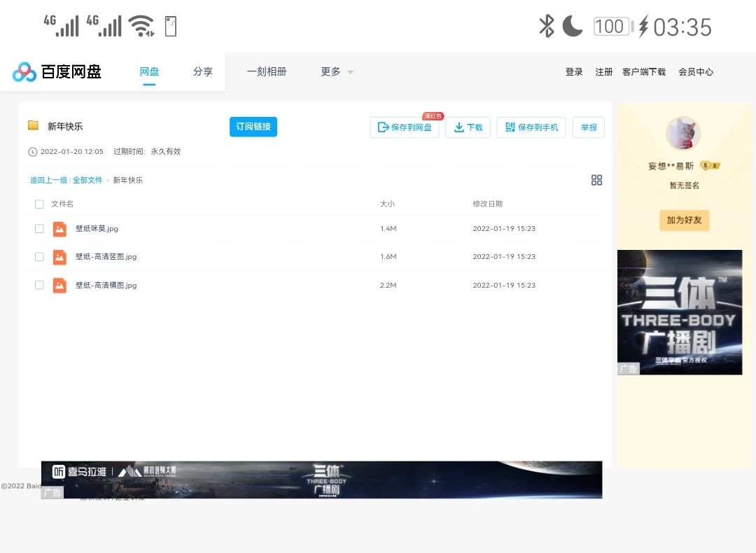Click the Bluetooth status icon
The image size is (756, 553).
pos(546,26)
